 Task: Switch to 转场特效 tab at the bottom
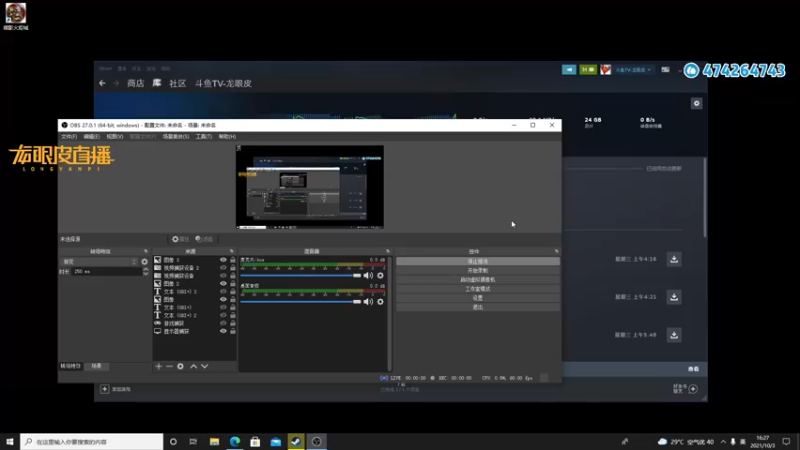click(71, 366)
